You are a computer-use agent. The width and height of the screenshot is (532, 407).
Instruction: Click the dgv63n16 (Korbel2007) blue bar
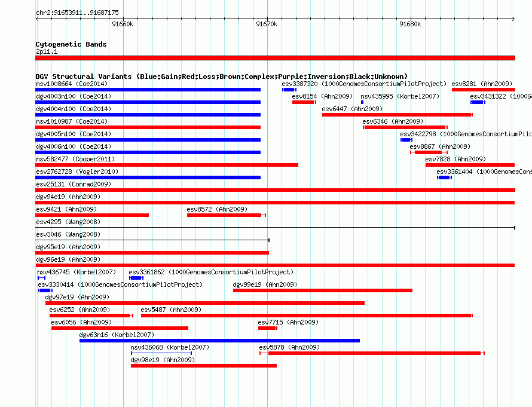point(219,341)
